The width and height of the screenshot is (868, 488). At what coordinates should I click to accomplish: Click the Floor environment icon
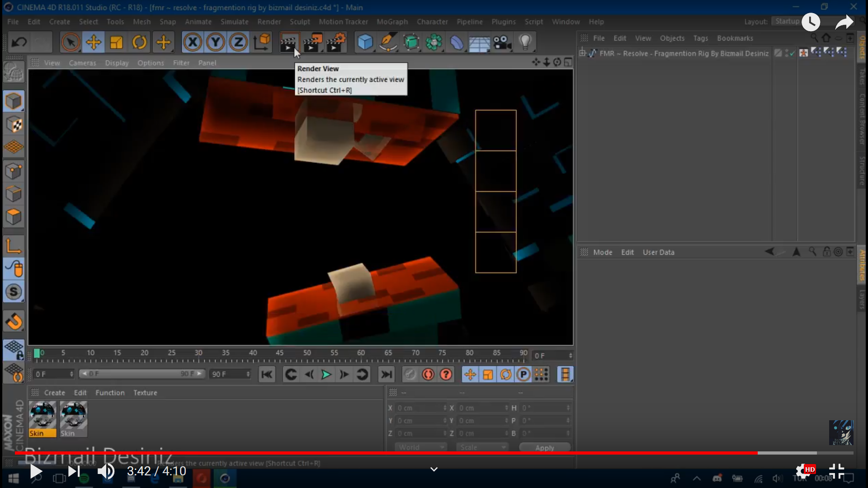pos(479,43)
